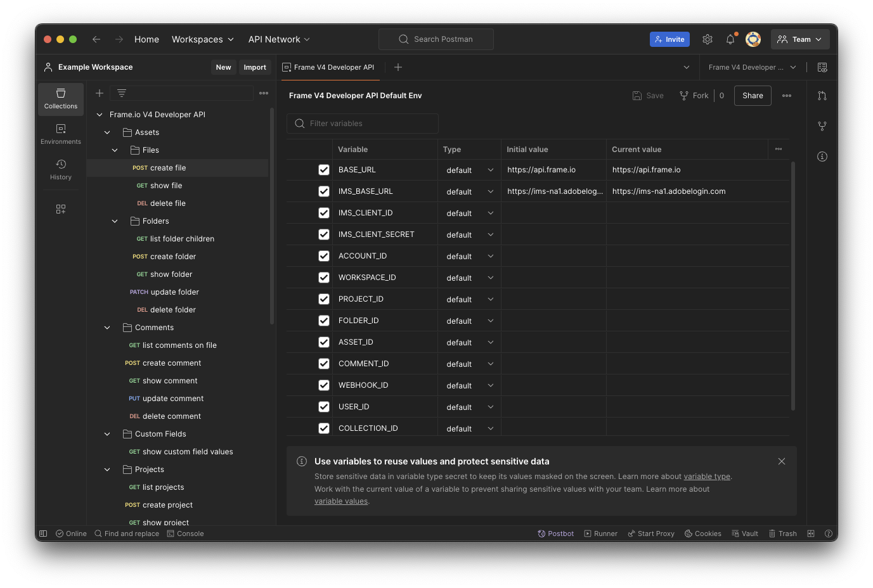Open Postbot in the status bar
The height and width of the screenshot is (588, 873).
[x=555, y=534]
